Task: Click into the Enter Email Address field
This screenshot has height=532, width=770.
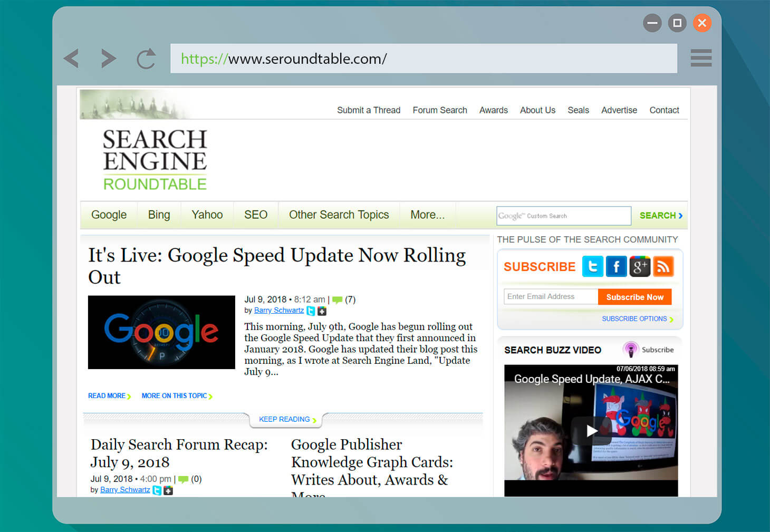Action: tap(551, 297)
